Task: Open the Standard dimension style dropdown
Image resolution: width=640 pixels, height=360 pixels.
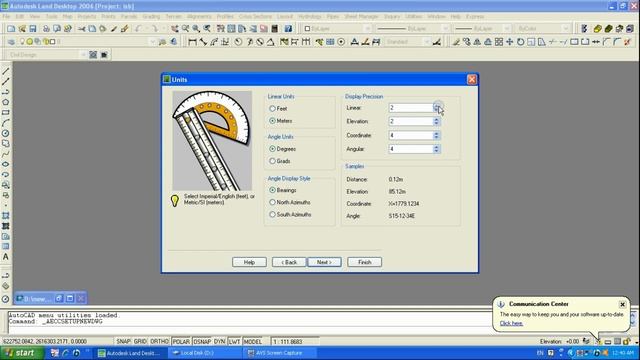Action: pos(427,42)
